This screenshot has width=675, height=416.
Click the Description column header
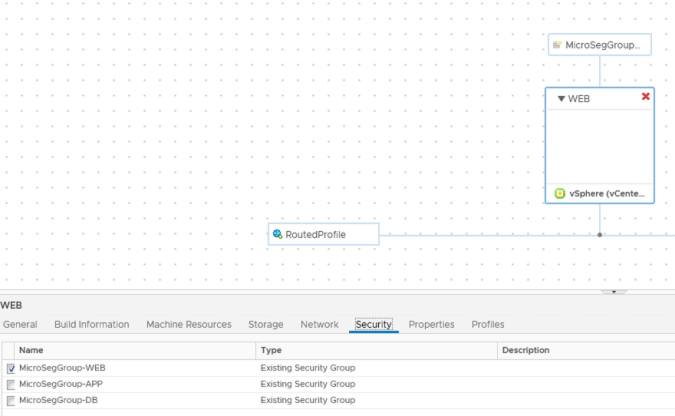[526, 350]
